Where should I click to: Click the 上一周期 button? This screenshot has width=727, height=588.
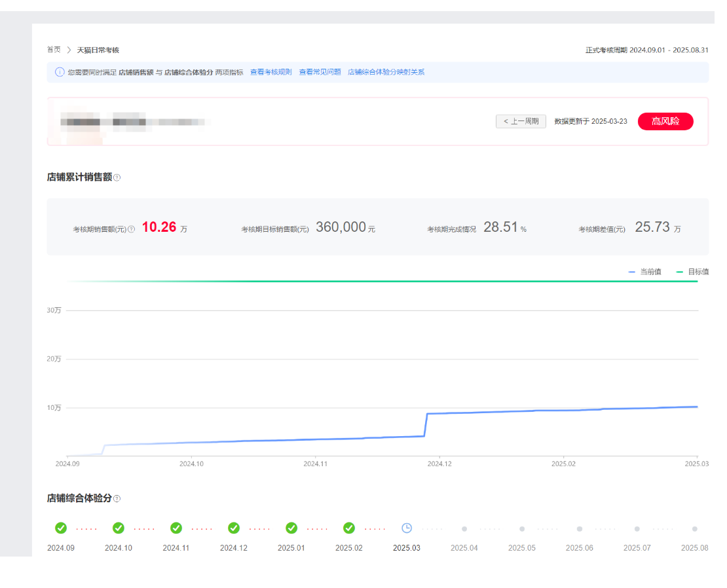(x=521, y=121)
